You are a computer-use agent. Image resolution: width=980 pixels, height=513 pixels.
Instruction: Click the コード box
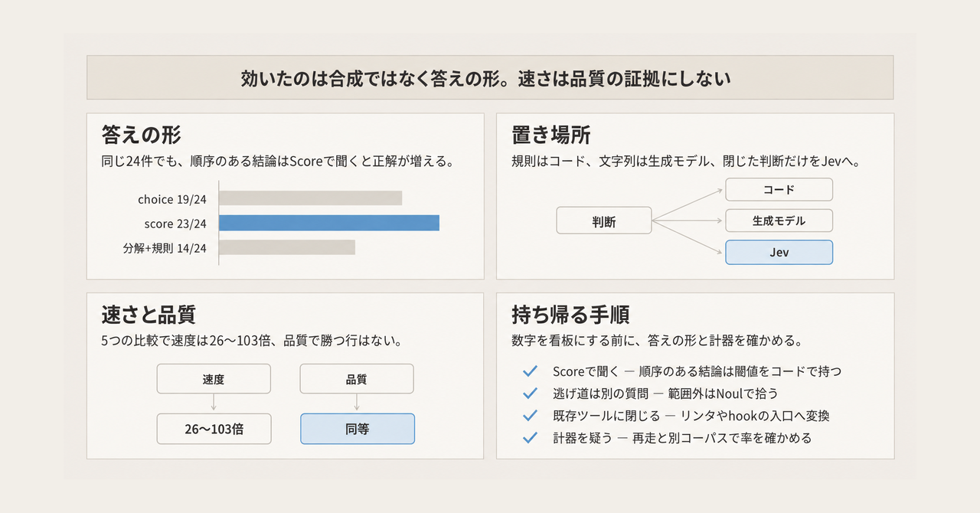[779, 189]
